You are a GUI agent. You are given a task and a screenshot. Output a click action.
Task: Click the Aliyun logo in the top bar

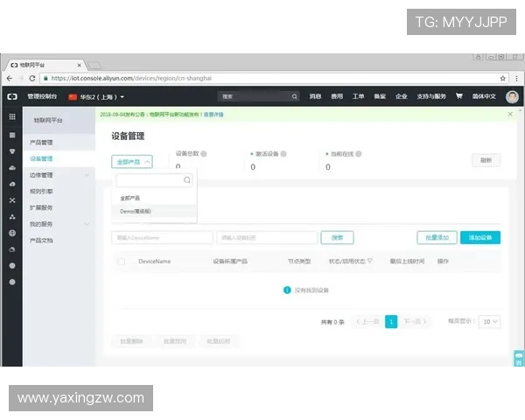coord(12,96)
